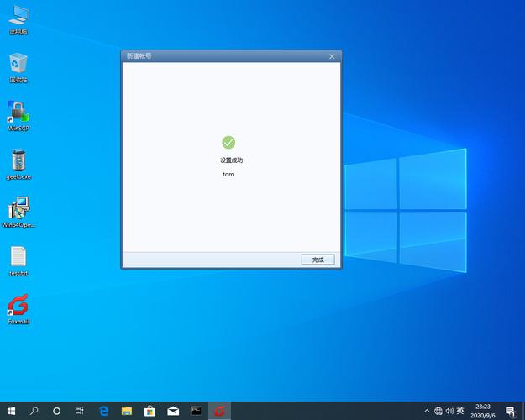Screen dimensions: 525x420
Task: Open Microsoft Store from taskbar
Action: point(150,411)
